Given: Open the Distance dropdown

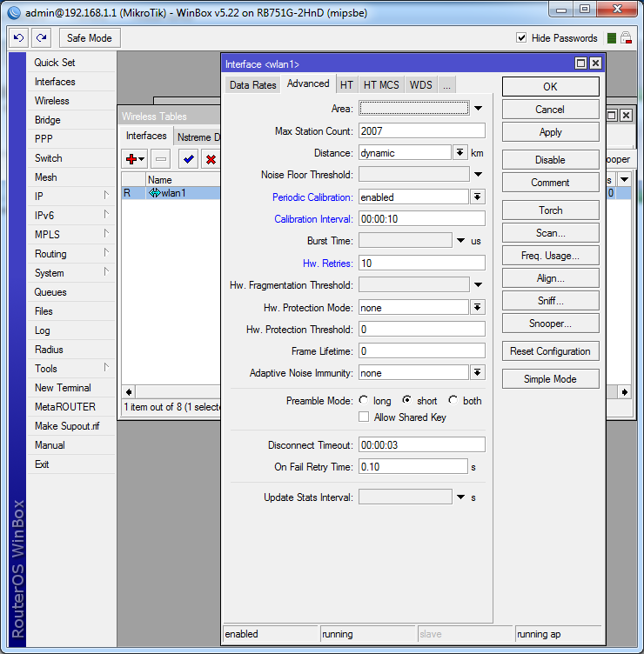Looking at the screenshot, I should (x=460, y=153).
